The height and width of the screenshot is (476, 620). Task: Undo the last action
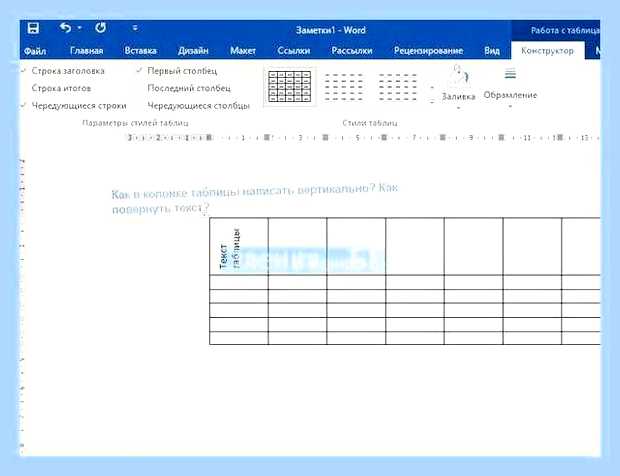65,28
